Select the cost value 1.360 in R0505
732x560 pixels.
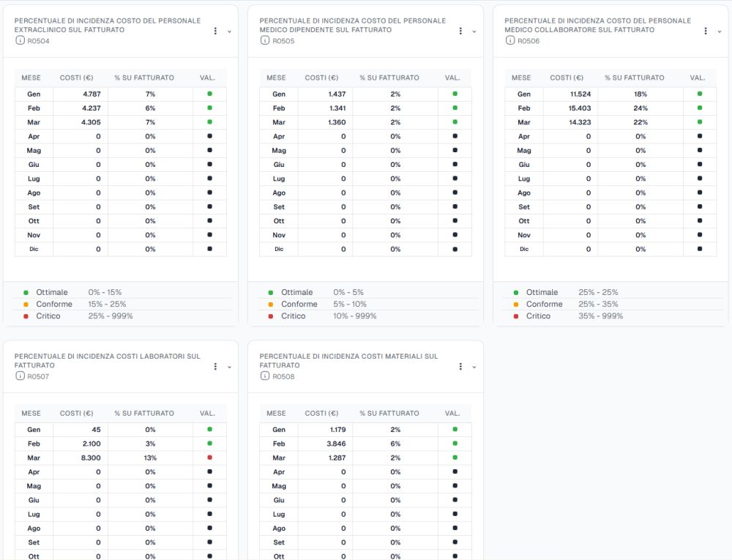[337, 122]
